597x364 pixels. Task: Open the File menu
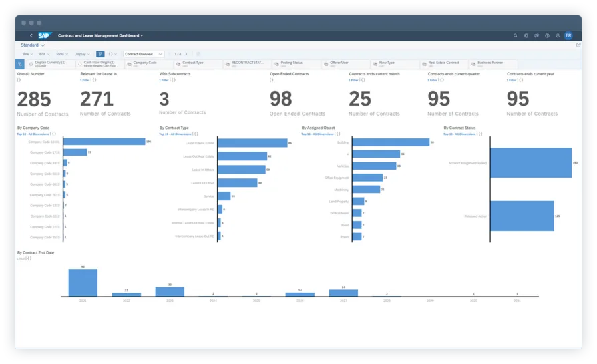27,54
